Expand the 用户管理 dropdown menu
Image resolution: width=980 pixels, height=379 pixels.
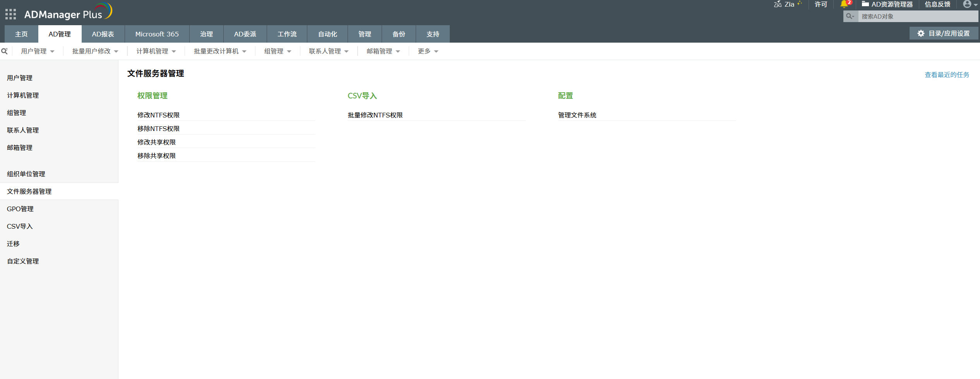(x=38, y=51)
